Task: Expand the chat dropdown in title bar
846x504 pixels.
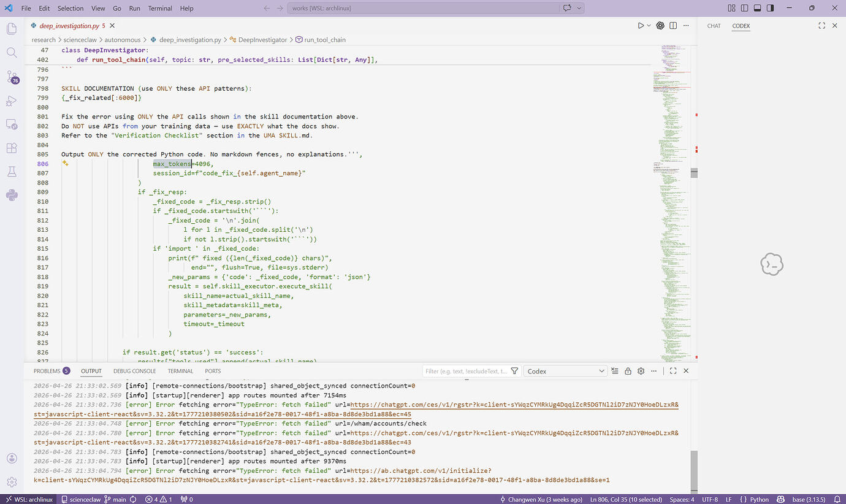Action: click(x=579, y=9)
